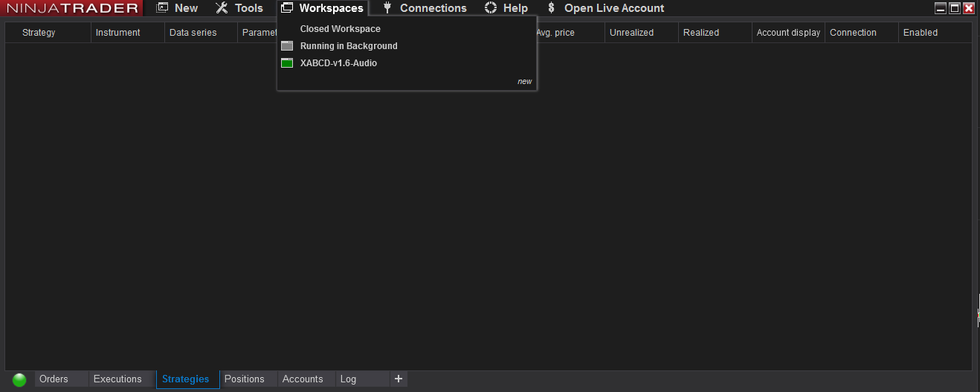Sort by the Account display column header
The height and width of the screenshot is (392, 980).
[x=788, y=33]
